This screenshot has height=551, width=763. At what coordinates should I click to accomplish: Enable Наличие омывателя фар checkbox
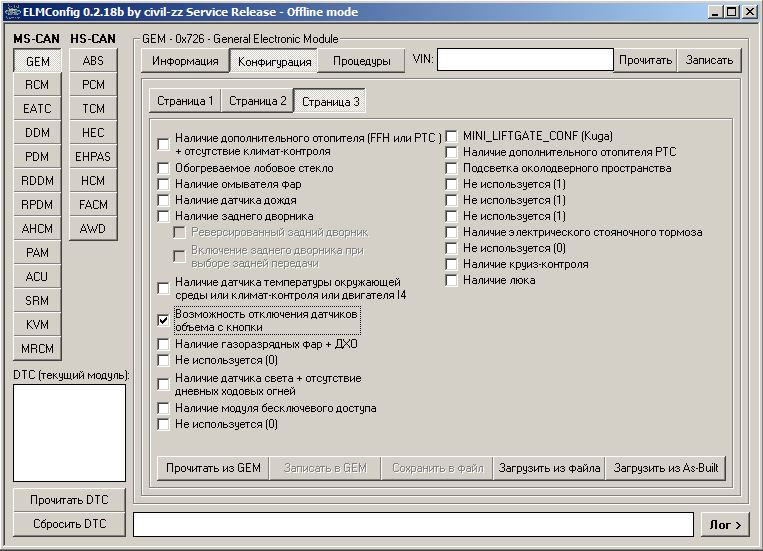click(x=164, y=184)
